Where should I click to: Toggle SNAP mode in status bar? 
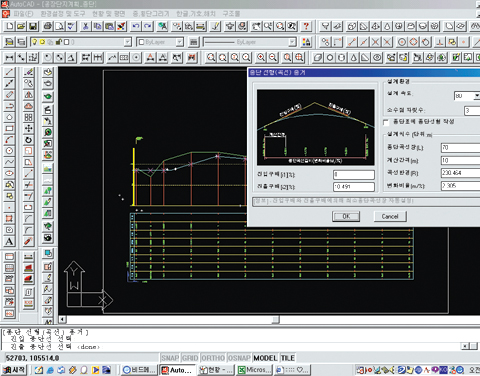[x=170, y=358]
